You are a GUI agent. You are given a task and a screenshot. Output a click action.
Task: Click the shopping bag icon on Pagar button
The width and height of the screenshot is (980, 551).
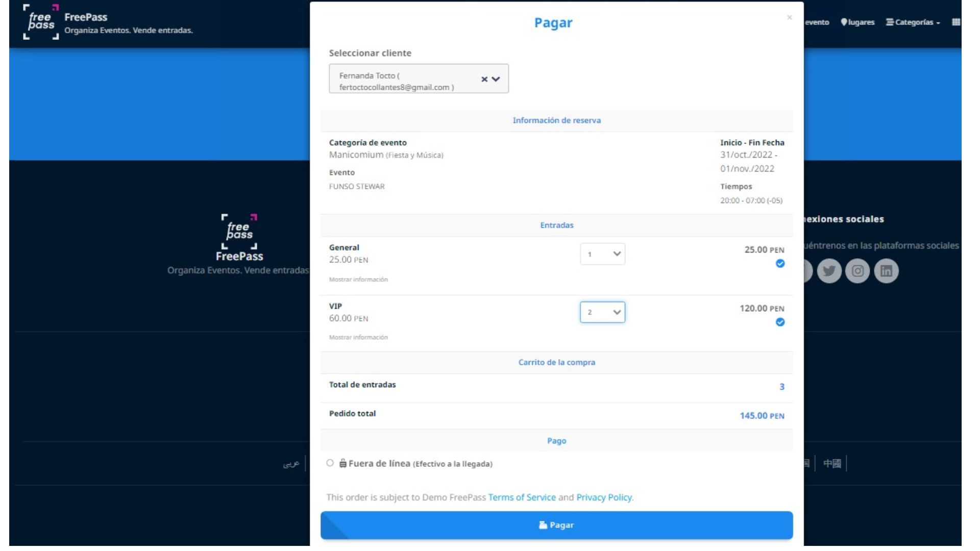(x=543, y=524)
